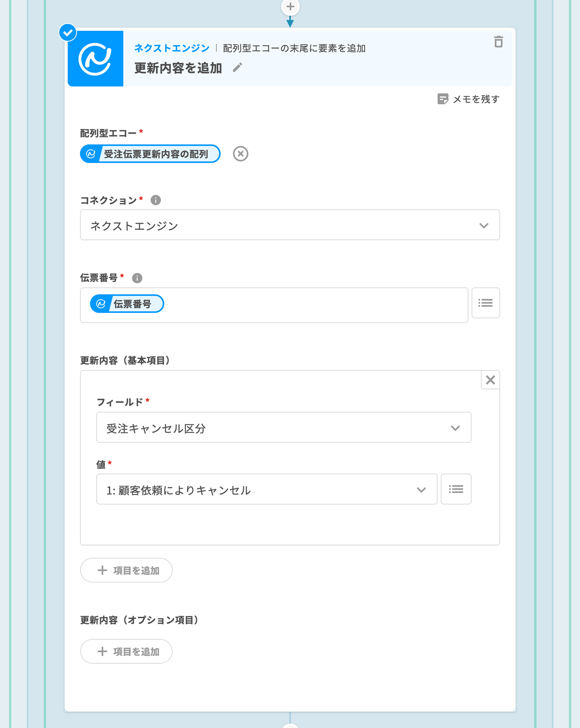Click the info icon beside 伝票番号
Viewport: 580px width, 728px height.
point(137,278)
